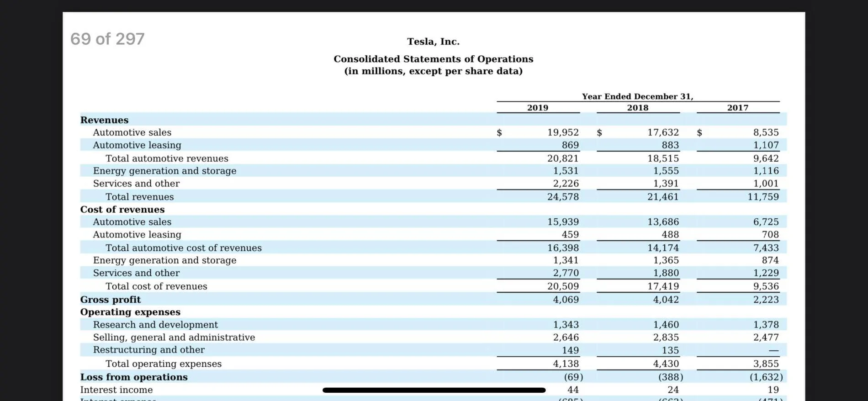Select the "Research and development" row label
Image resolution: width=868 pixels, height=401 pixels.
point(155,325)
